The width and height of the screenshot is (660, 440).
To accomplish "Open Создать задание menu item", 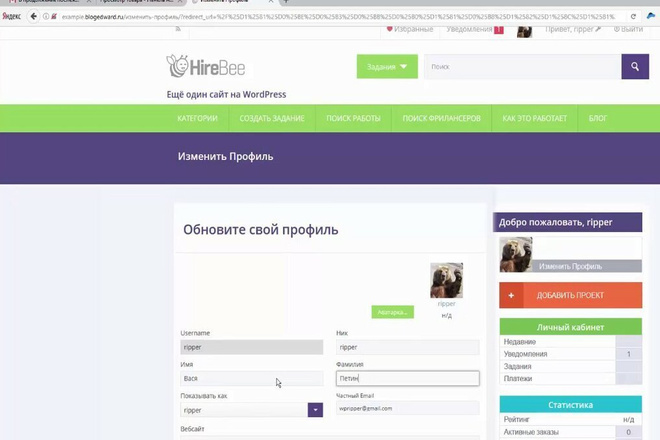I will pos(272,118).
